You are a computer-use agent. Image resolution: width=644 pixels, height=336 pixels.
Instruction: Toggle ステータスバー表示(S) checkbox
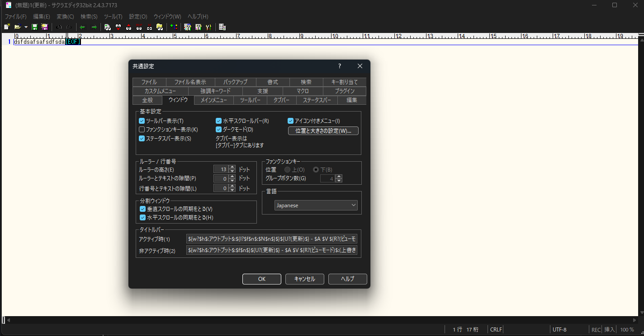coord(142,139)
